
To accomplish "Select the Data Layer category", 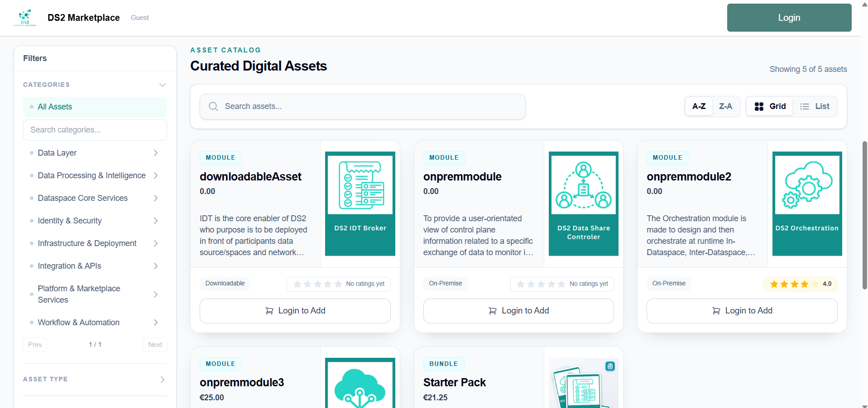I will tap(57, 153).
